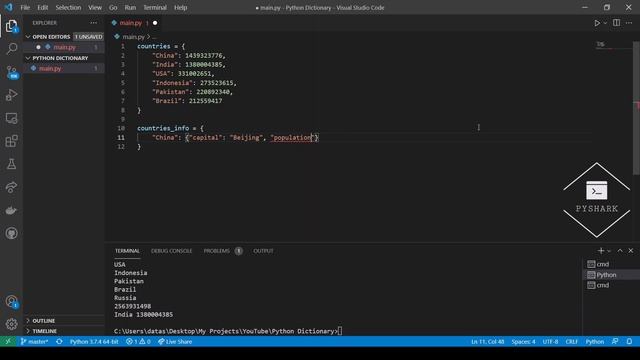
Task: Open the Edit menu
Action: [42, 7]
